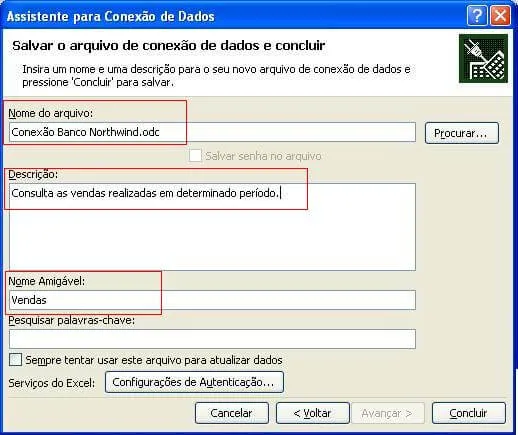Enable Sempre tentar usar este arquivo checkbox
The width and height of the screenshot is (518, 435).
(x=15, y=360)
